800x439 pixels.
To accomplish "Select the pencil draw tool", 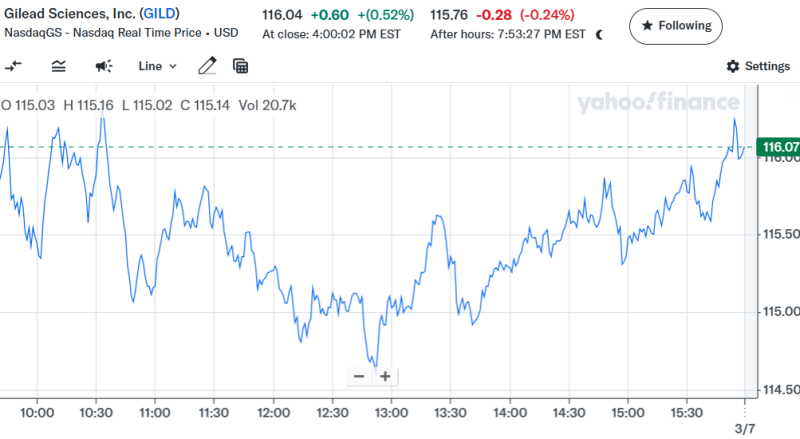I will click(x=207, y=66).
